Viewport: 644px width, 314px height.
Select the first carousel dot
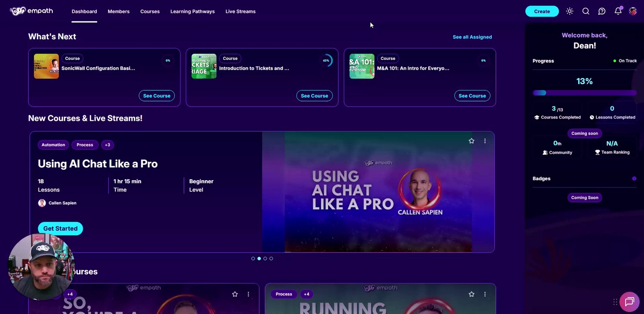pos(253,259)
